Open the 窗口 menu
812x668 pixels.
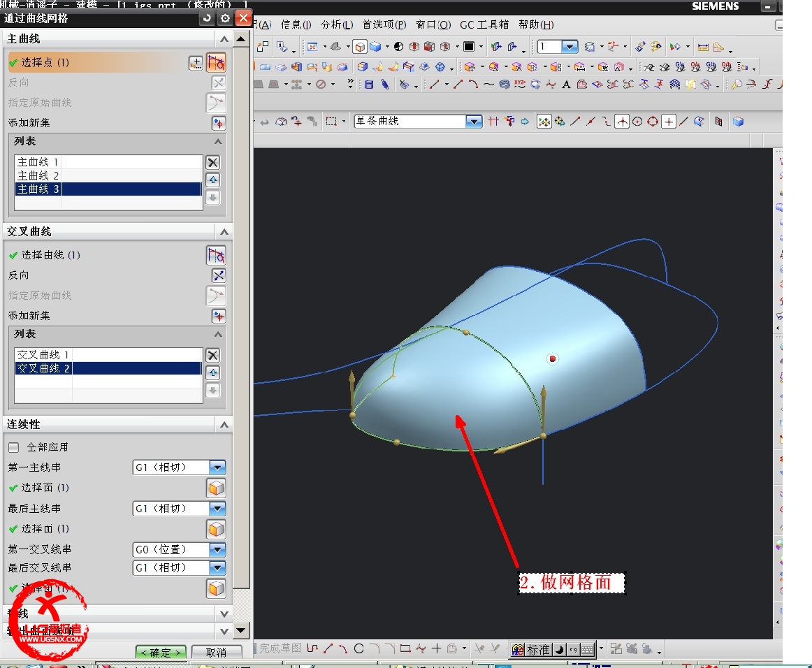433,25
